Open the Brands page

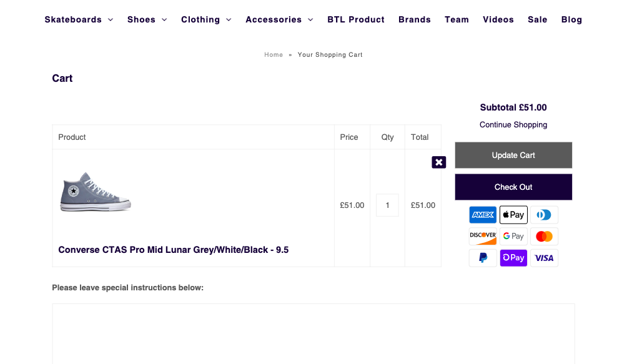coord(415,19)
